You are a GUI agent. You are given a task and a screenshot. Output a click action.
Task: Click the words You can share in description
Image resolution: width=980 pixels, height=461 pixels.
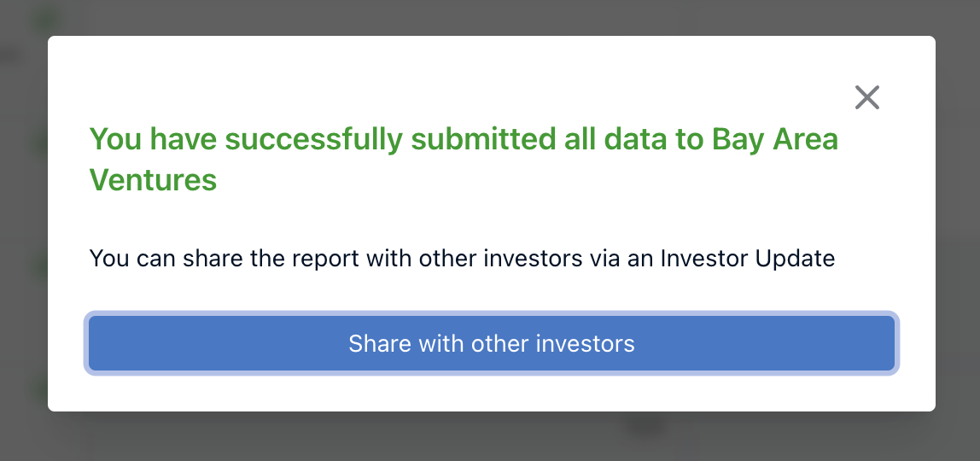click(x=166, y=258)
